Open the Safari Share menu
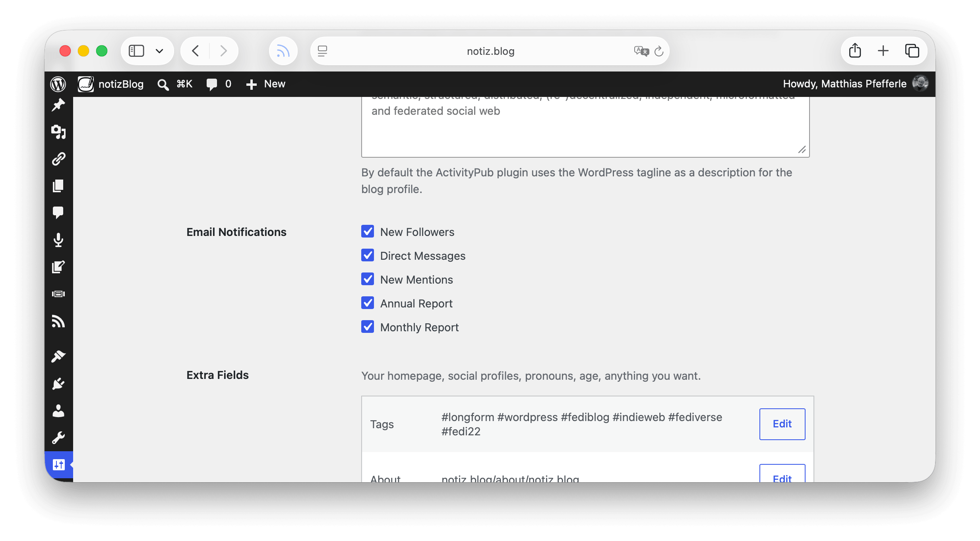This screenshot has height=541, width=980. (855, 51)
